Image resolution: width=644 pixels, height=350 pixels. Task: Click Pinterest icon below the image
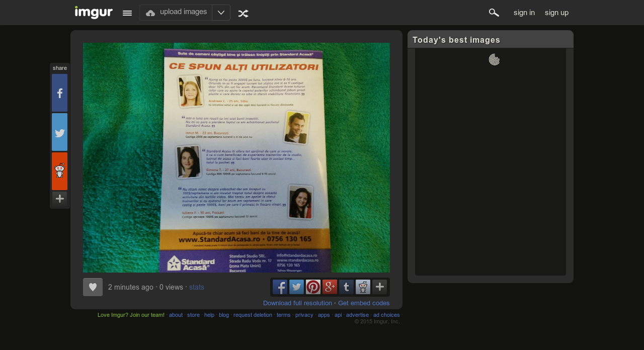pyautogui.click(x=313, y=287)
